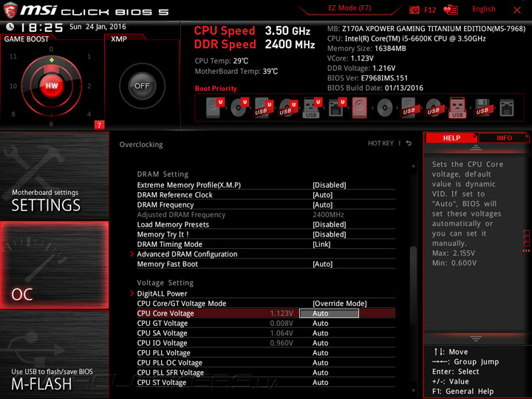Select the highlighted legacy USB key boot icon
The height and width of the screenshot is (399, 532).
(x=457, y=108)
